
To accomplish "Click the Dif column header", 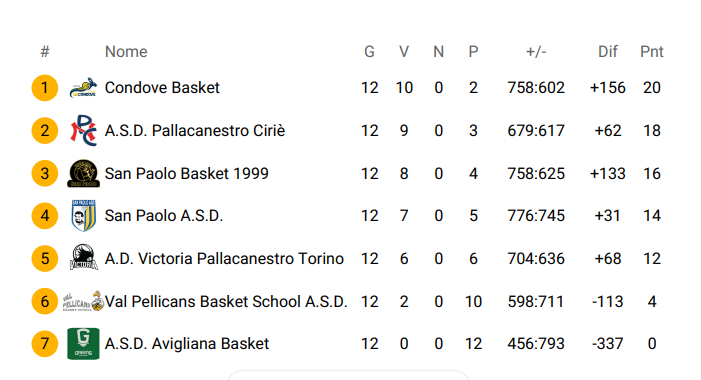I will [x=608, y=52].
